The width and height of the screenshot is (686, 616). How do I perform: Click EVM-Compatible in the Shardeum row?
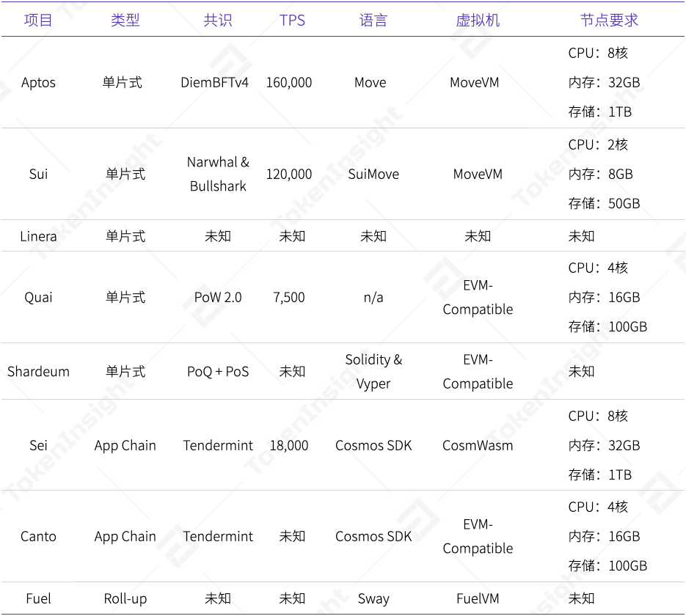478,371
